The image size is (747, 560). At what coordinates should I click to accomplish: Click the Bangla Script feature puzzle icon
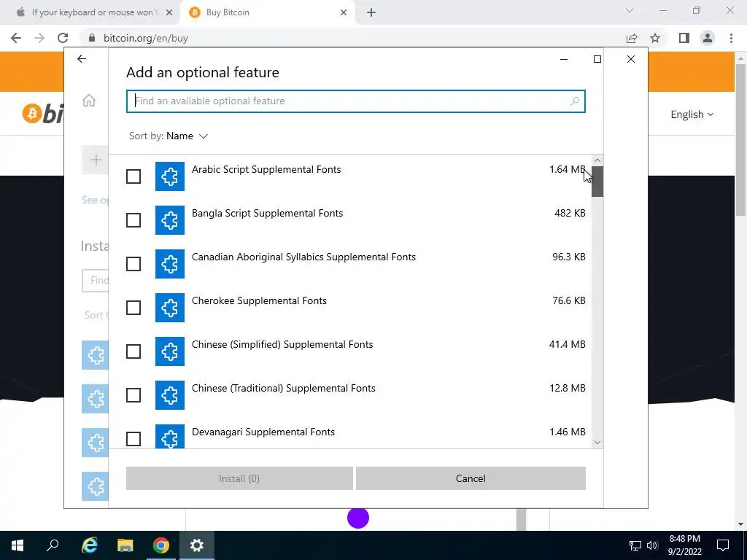point(169,220)
